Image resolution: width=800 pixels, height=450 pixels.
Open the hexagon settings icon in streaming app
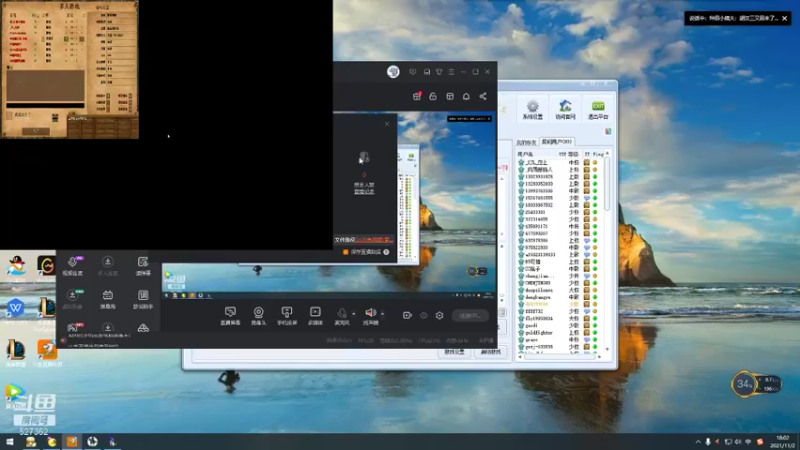[x=439, y=315]
